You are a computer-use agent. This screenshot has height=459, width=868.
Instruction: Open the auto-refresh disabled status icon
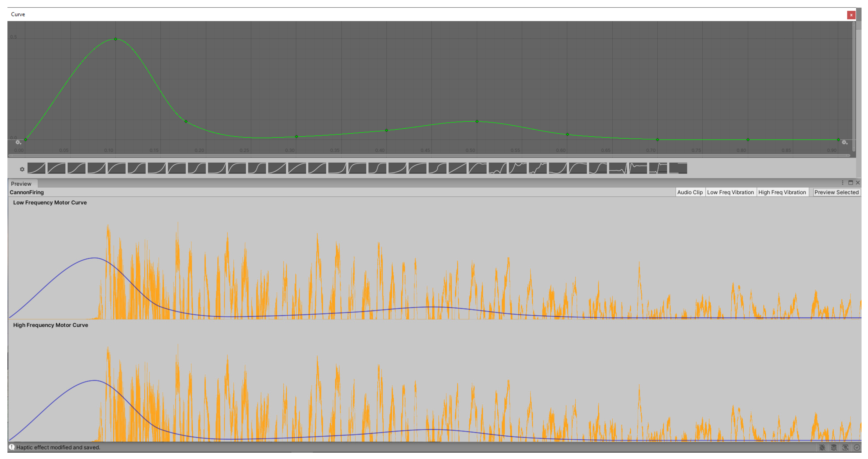coord(845,447)
